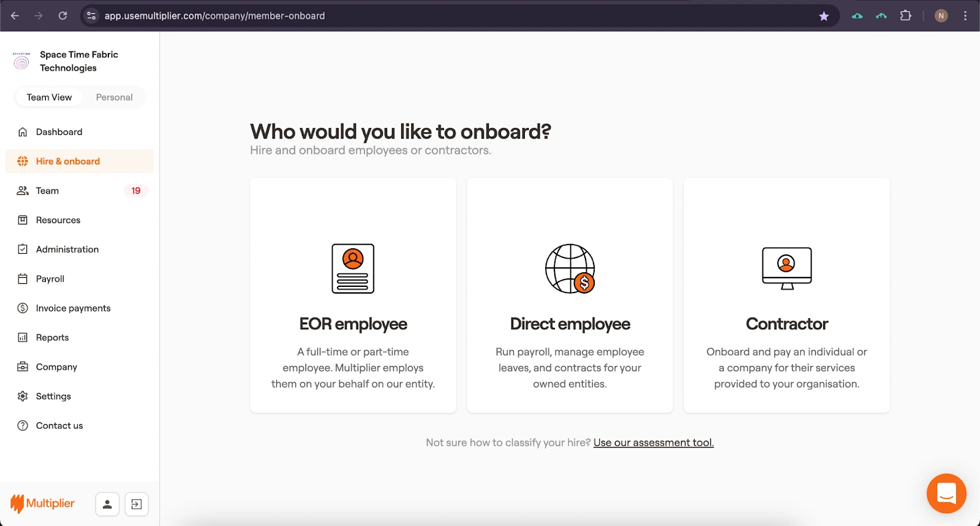Open Reports section
This screenshot has height=526, width=980.
tap(80, 338)
